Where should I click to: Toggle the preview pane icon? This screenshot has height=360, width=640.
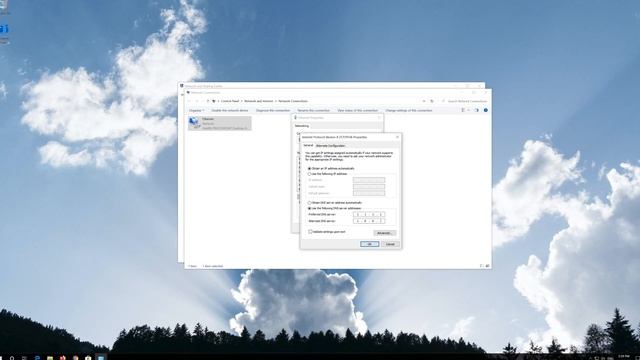[476, 110]
